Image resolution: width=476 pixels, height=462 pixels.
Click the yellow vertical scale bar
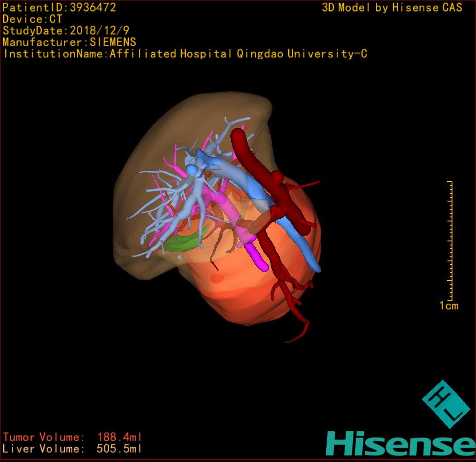451,240
